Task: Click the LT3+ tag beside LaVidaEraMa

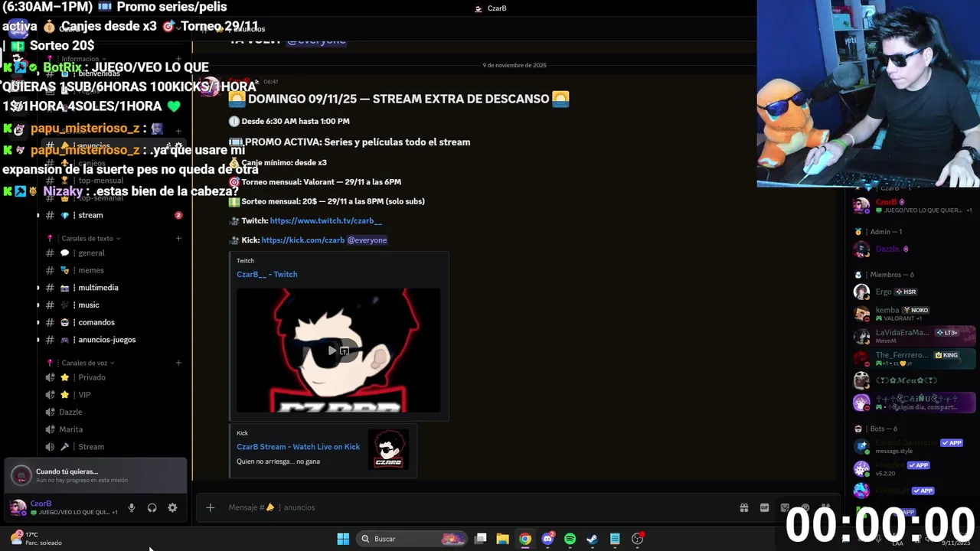Action: tap(947, 333)
